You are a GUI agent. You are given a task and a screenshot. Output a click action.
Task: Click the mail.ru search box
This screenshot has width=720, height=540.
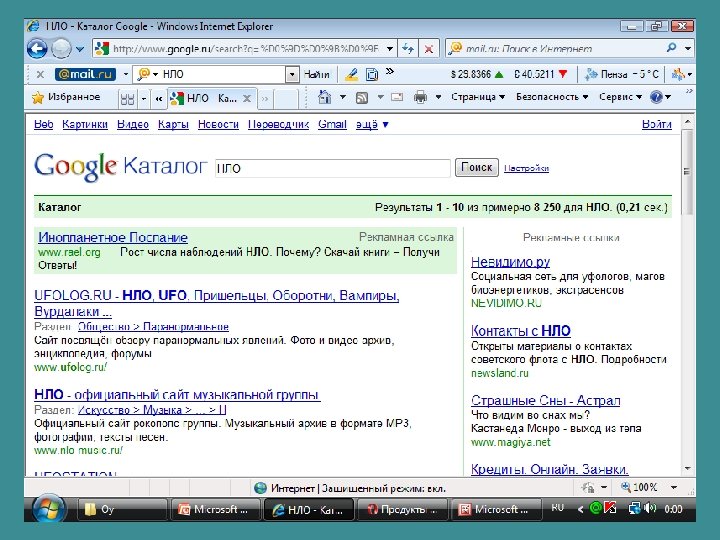point(557,49)
